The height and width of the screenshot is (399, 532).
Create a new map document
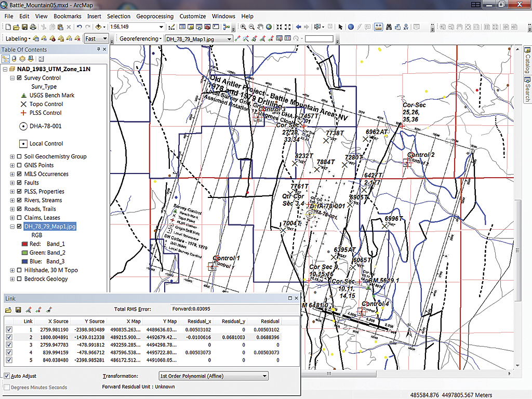tap(8, 27)
